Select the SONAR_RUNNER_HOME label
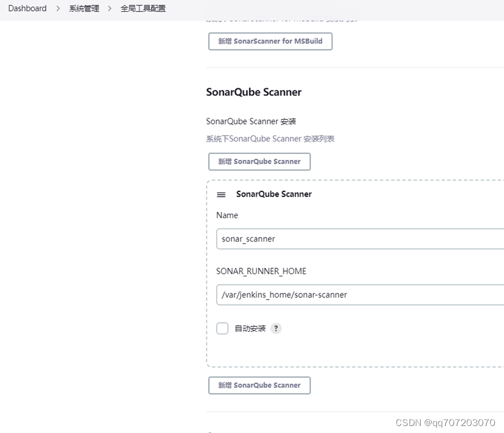Screen dimensions: 504x433 [x=261, y=271]
